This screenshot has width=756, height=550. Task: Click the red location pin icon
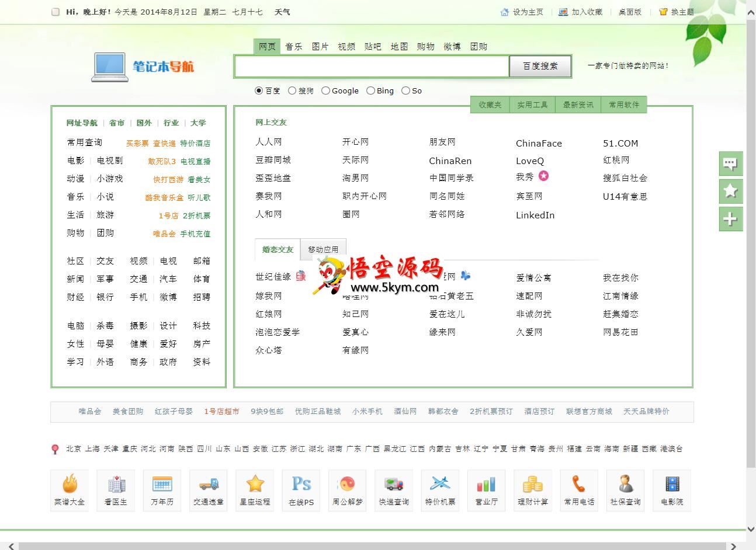coord(56,449)
